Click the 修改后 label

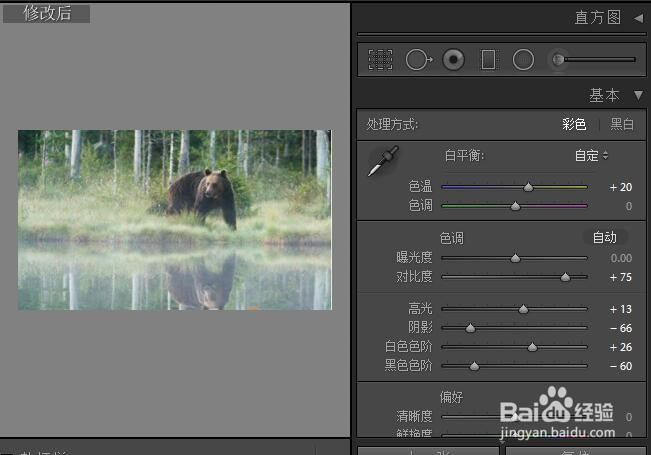(x=47, y=13)
